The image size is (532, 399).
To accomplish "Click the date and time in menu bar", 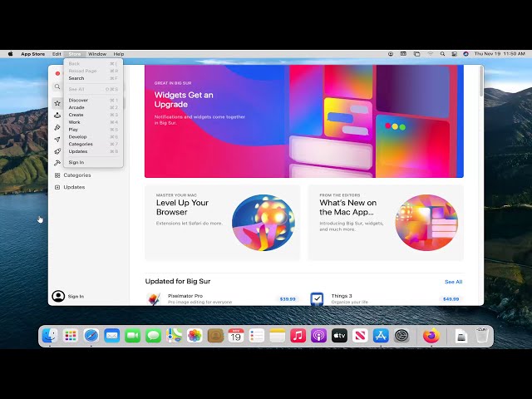I will [500, 54].
